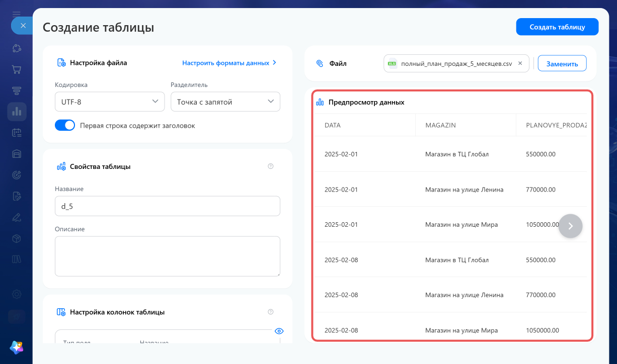Toggle Первая строка содержит заголовок switch
Screen dimensions: 617x364
[x=65, y=125]
